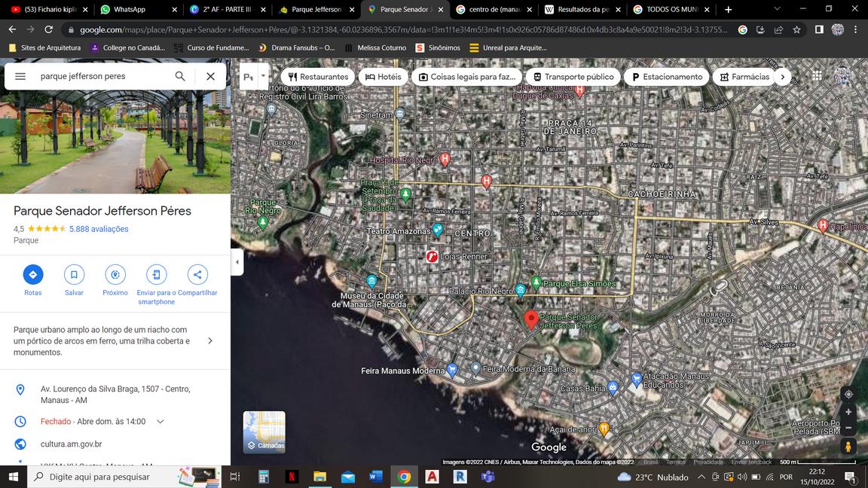Switch to the Resultados da pesquisa tab
The image size is (868, 488).
pos(582,9)
